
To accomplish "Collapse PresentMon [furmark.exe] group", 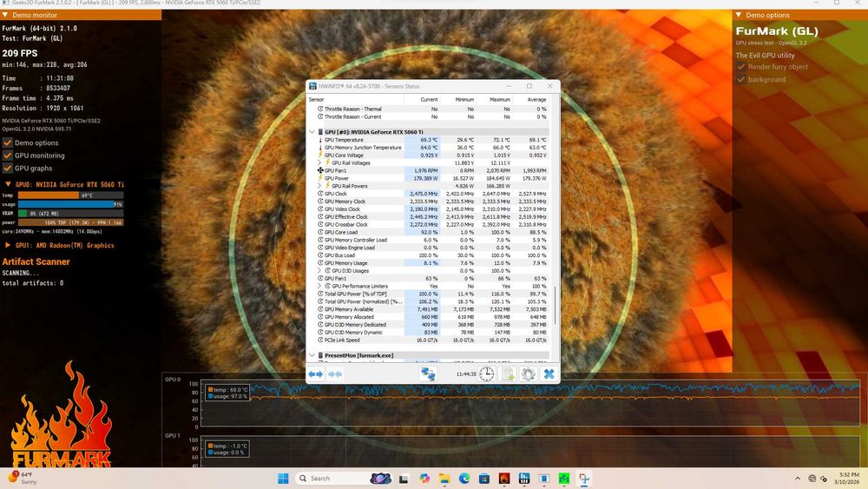I will click(312, 355).
